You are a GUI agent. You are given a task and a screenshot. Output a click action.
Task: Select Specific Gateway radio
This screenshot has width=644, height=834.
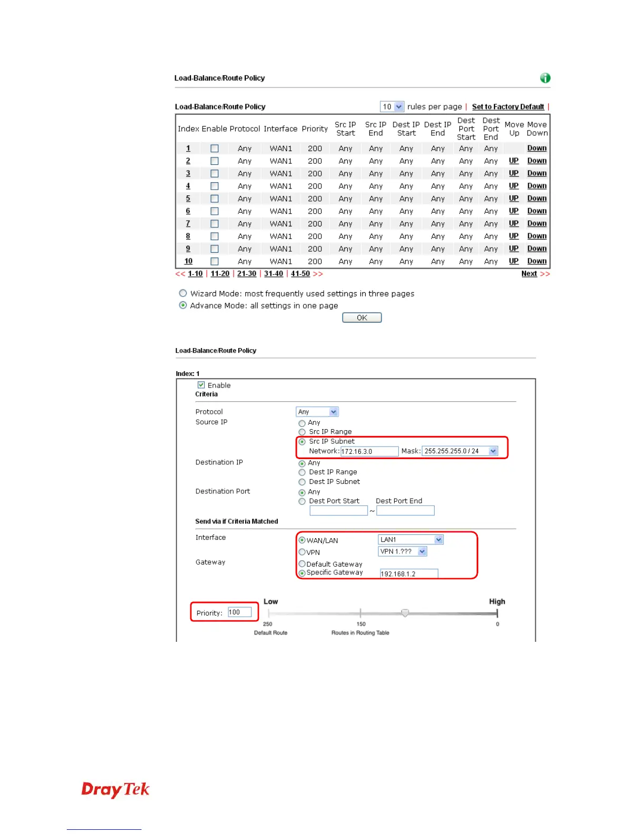click(302, 573)
